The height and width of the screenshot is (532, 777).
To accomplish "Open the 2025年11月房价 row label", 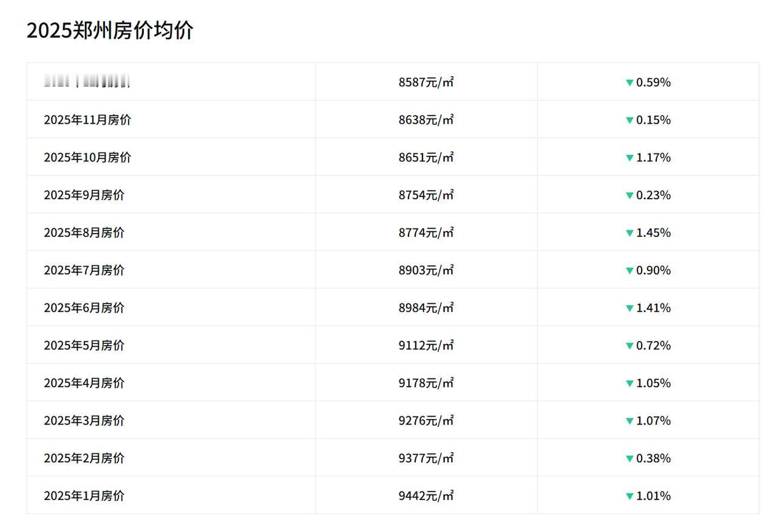I will pyautogui.click(x=87, y=120).
